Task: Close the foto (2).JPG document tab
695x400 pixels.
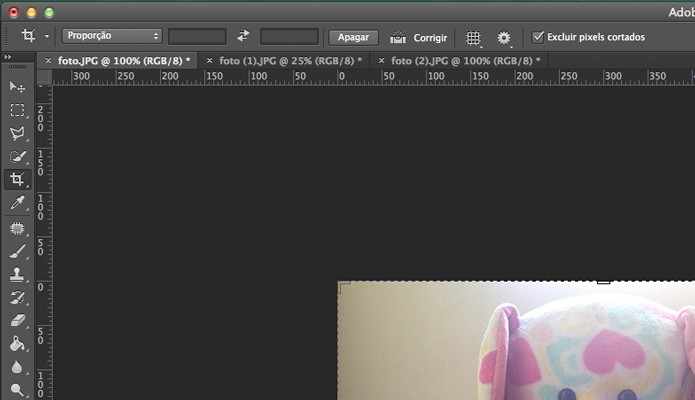Action: click(x=382, y=60)
